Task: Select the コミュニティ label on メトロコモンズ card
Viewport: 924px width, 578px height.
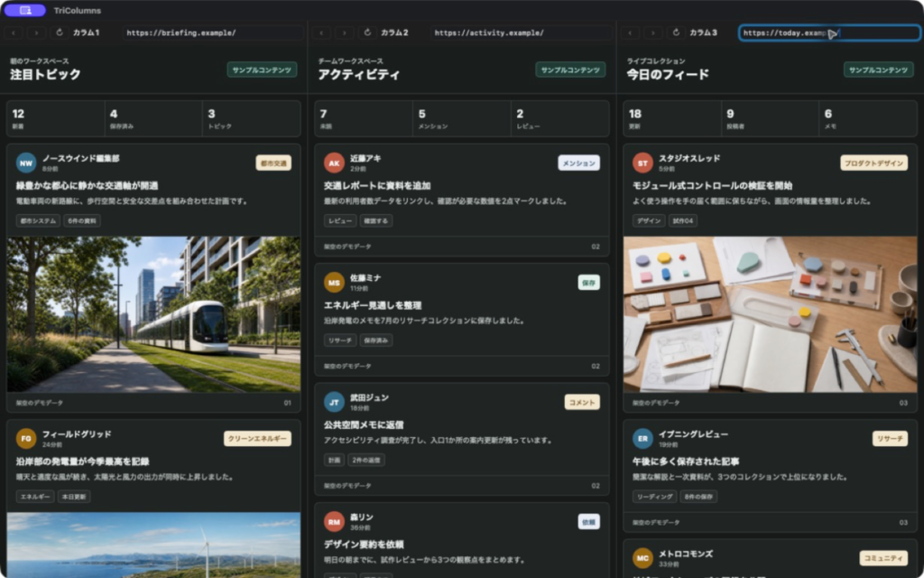Action: [884, 558]
